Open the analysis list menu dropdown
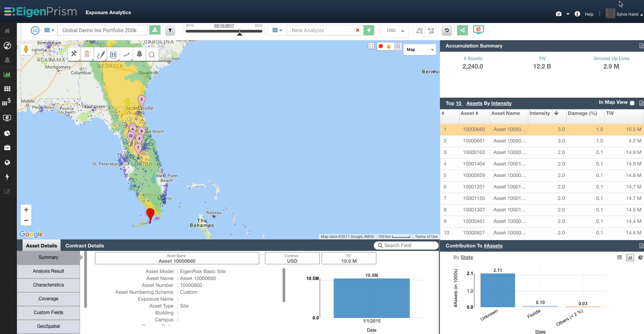 (x=277, y=30)
